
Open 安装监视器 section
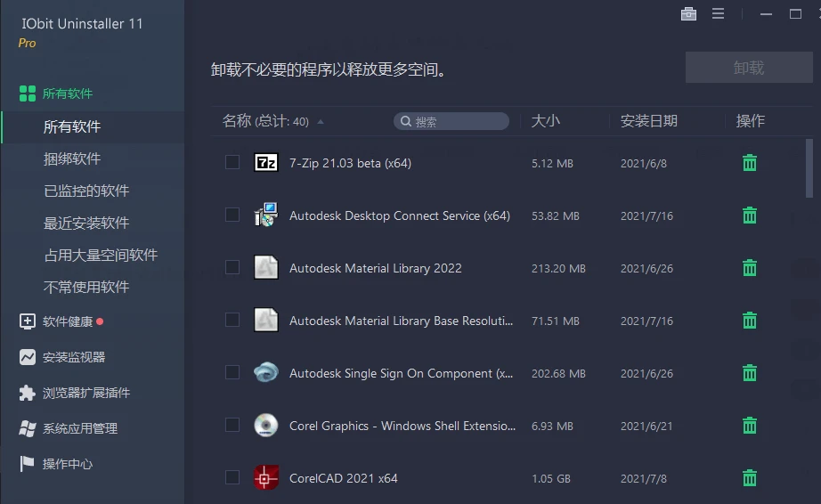tap(74, 357)
